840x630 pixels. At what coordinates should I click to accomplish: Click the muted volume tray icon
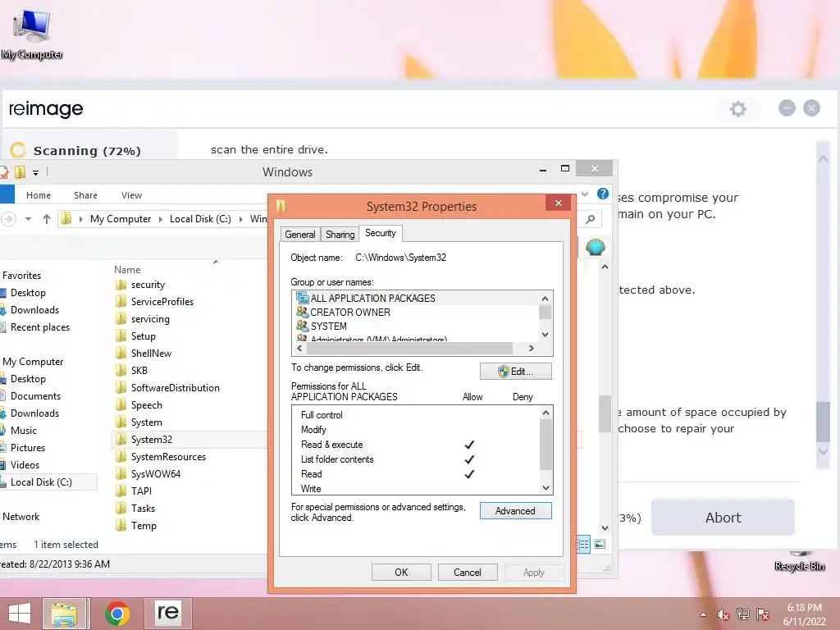(723, 614)
